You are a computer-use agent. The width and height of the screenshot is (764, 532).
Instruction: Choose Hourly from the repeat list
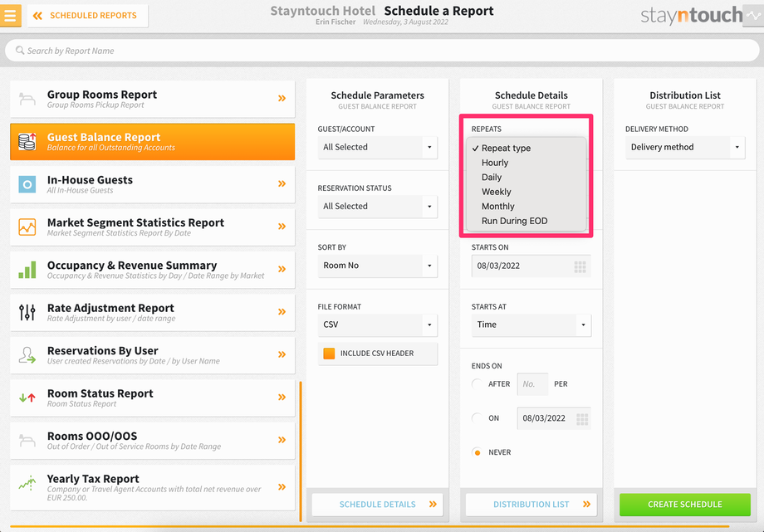[526, 163]
